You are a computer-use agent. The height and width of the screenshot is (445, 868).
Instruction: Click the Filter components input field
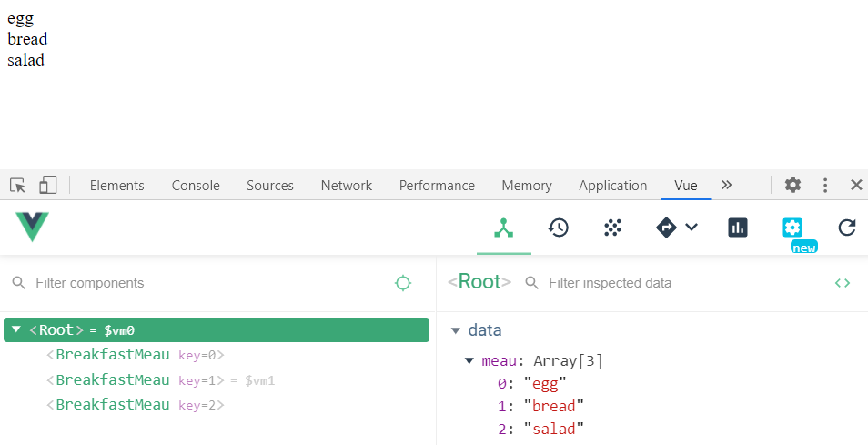(x=200, y=283)
